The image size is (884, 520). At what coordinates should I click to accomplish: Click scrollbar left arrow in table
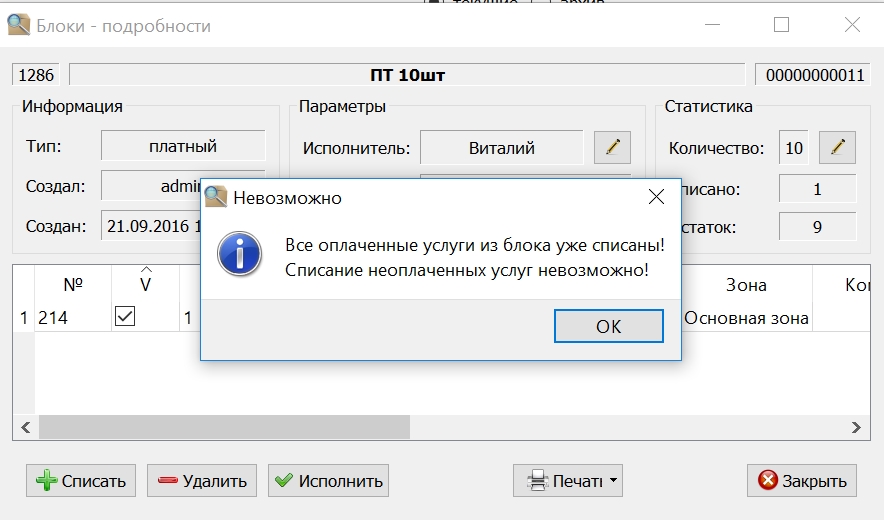(x=26, y=428)
